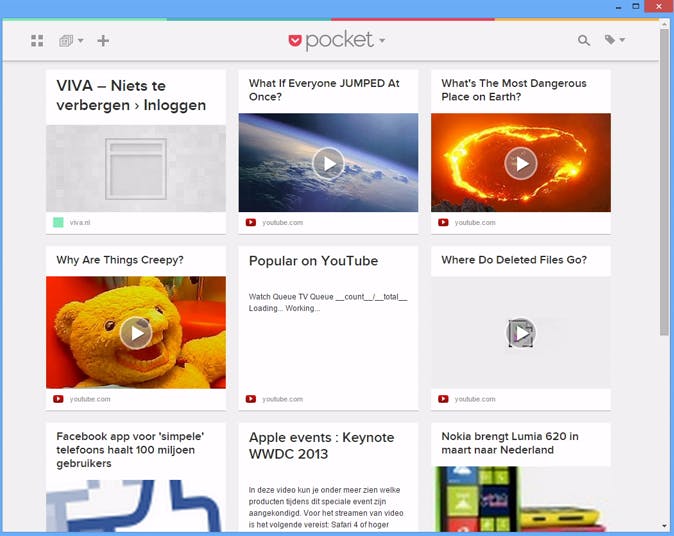Open the Pocket title dropdown arrow
The width and height of the screenshot is (674, 536).
pos(382,41)
